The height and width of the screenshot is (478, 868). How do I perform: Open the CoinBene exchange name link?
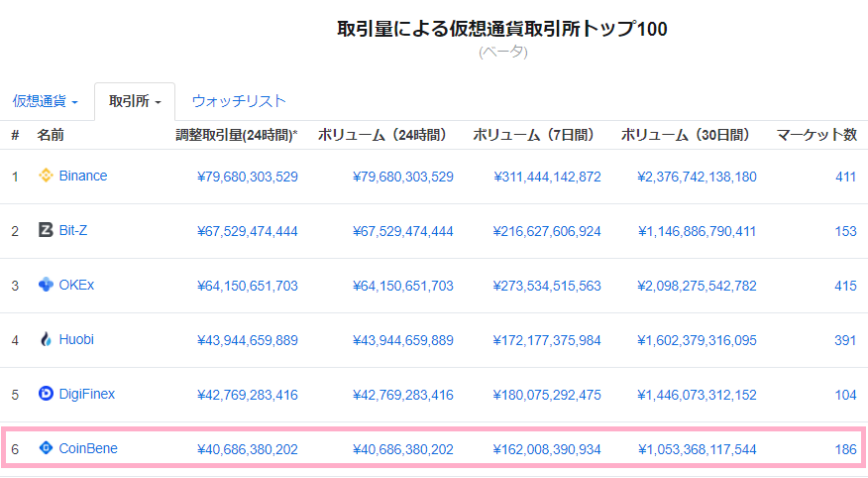[x=88, y=448]
